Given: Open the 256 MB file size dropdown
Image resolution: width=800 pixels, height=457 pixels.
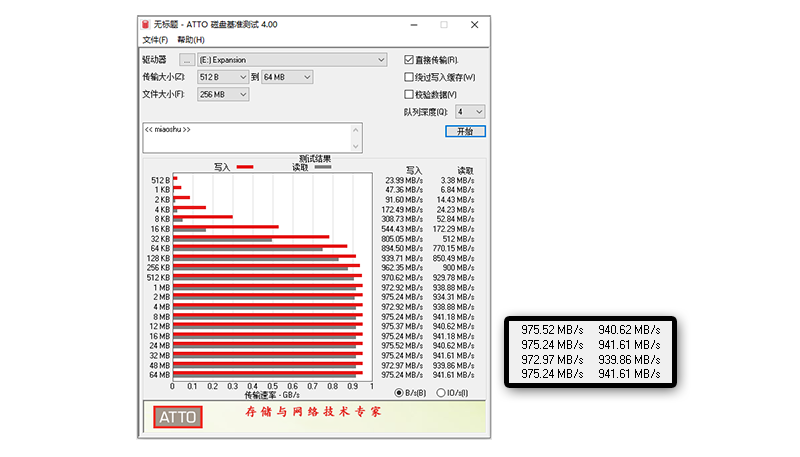Looking at the screenshot, I should 223,94.
